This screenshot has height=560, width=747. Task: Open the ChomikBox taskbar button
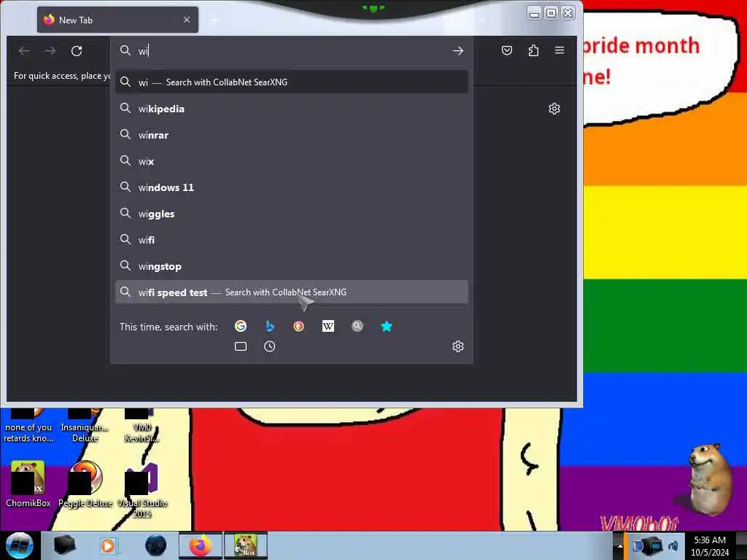246,545
